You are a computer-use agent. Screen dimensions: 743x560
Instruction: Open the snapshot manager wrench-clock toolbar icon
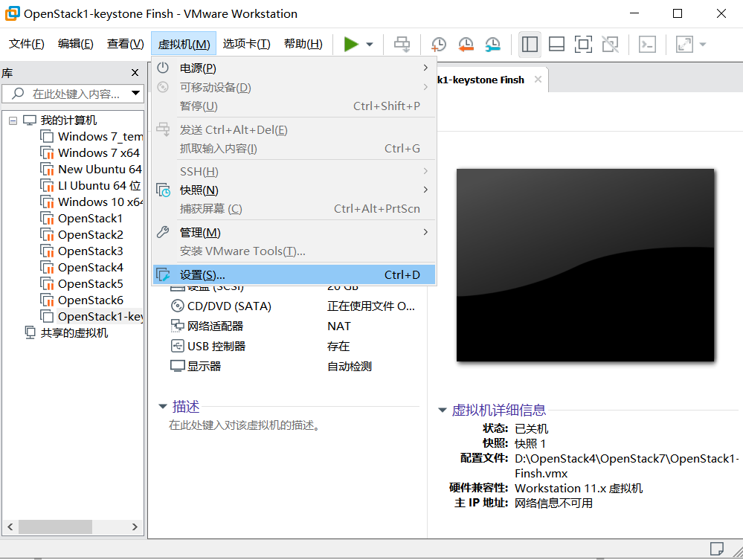[492, 44]
